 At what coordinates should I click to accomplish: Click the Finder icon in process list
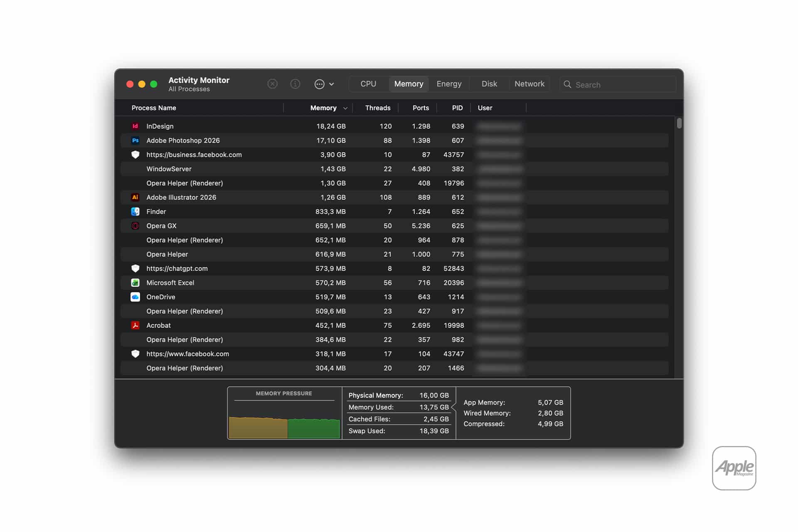tap(135, 212)
